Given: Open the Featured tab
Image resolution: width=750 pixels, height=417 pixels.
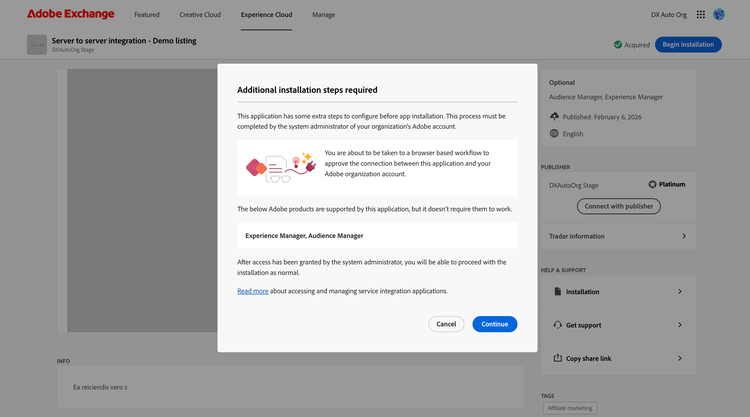Looking at the screenshot, I should [x=147, y=15].
